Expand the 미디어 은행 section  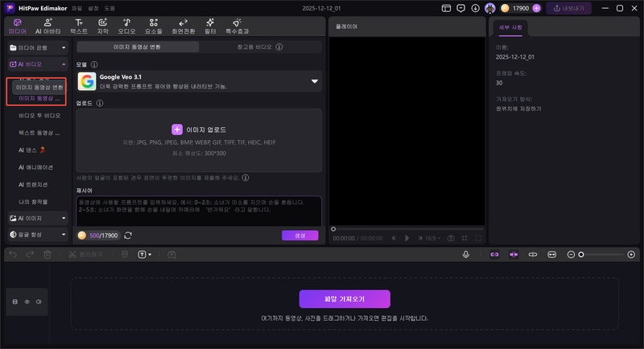[x=37, y=47]
